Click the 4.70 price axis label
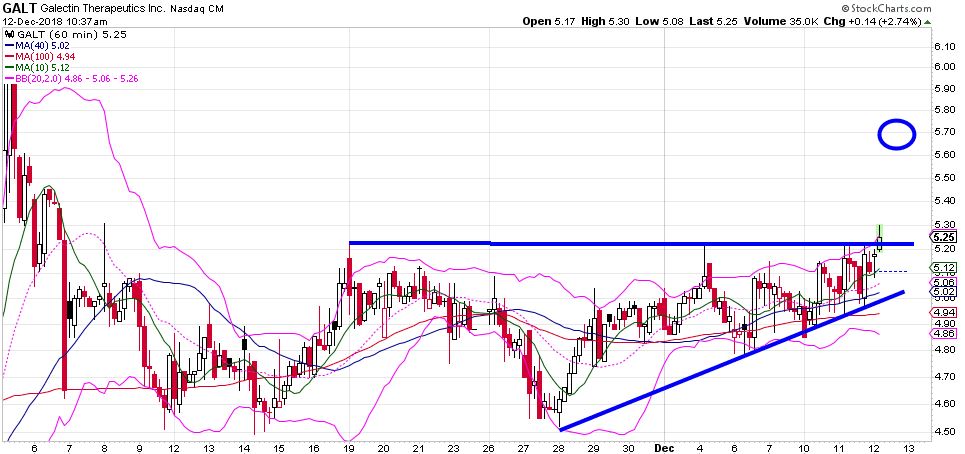The height and width of the screenshot is (454, 965). [x=945, y=376]
